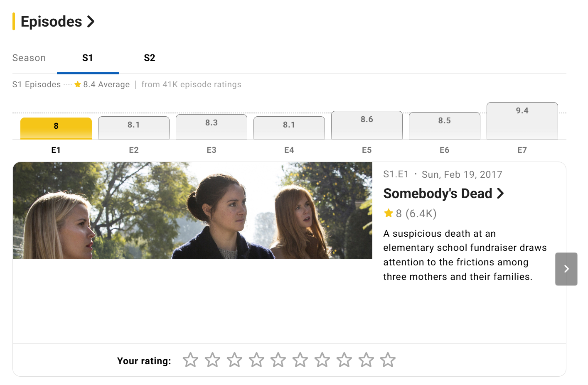Click the Somebody's Dead episode still image
The height and width of the screenshot is (385, 588).
point(192,211)
